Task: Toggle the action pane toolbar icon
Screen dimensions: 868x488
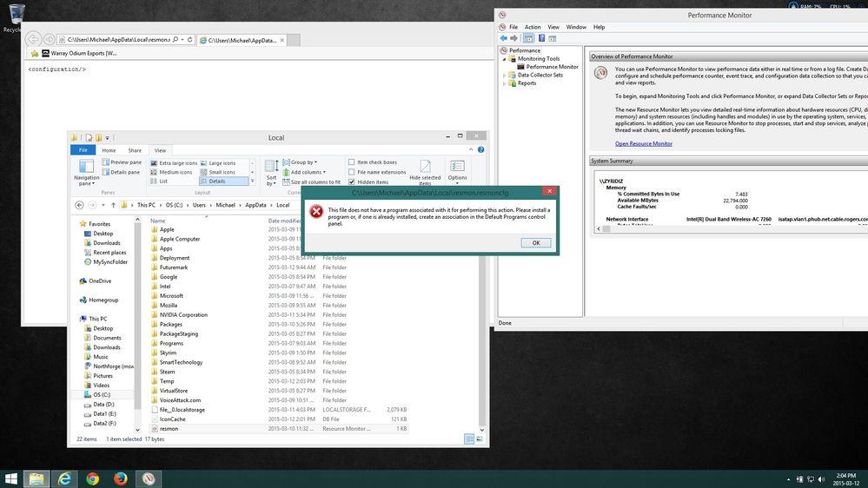Action: click(552, 38)
